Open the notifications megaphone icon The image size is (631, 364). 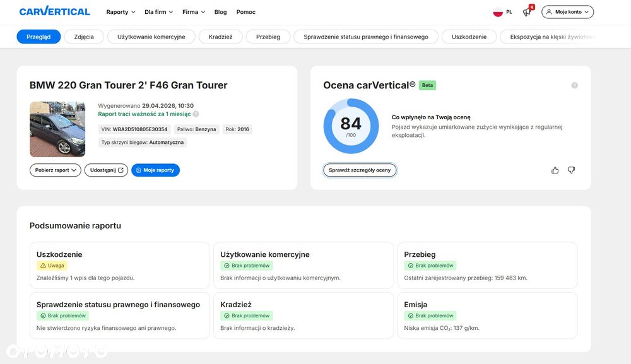click(x=527, y=12)
